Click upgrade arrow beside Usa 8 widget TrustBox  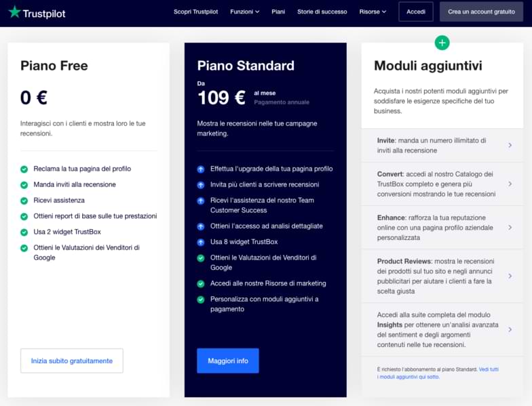(x=201, y=242)
